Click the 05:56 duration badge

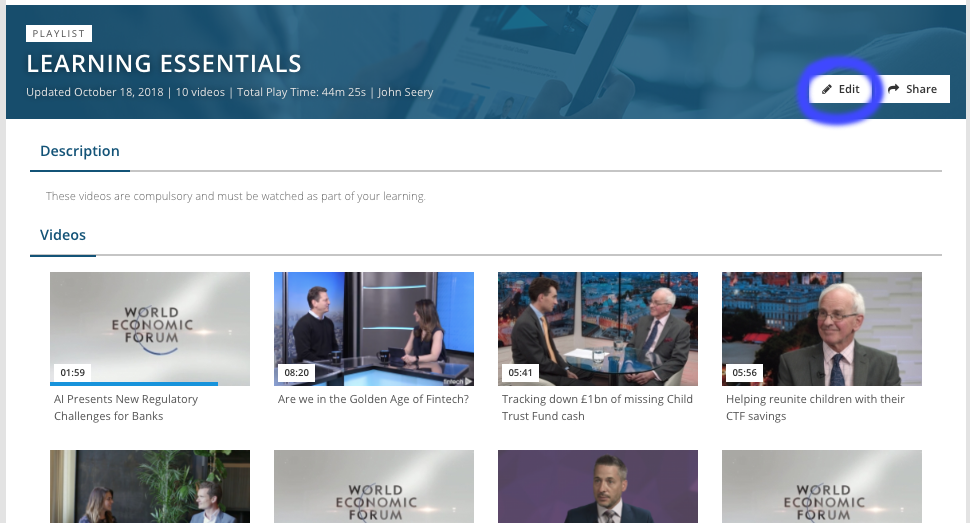(744, 373)
